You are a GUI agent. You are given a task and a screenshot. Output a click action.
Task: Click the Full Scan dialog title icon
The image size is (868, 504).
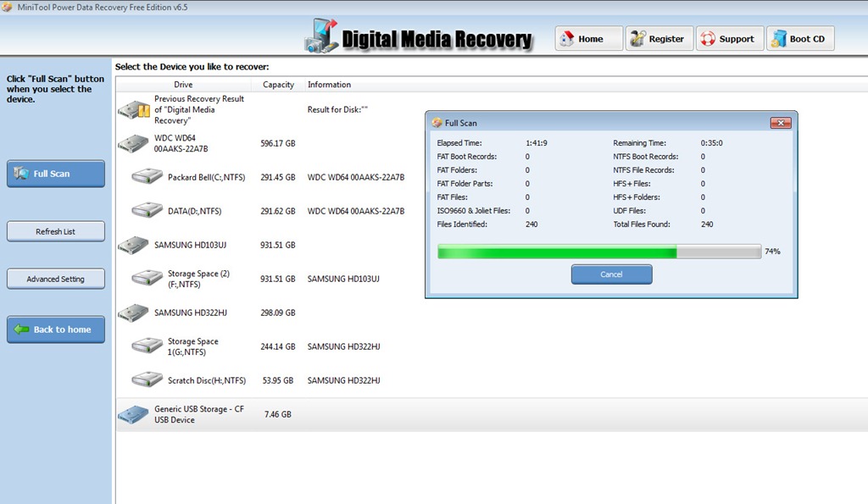[437, 123]
